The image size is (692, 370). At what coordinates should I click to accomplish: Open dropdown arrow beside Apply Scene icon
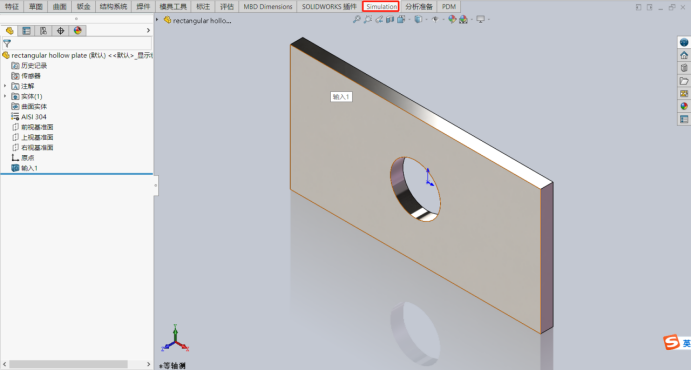(471, 19)
